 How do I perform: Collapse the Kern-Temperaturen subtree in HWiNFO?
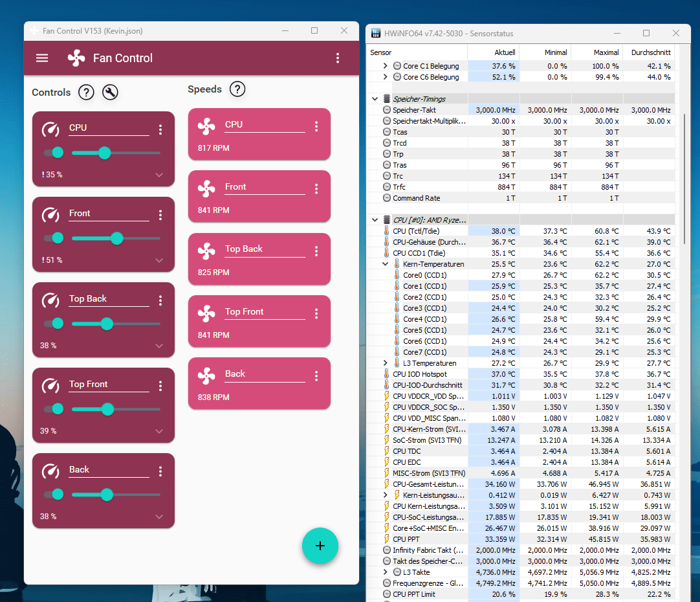tap(386, 264)
